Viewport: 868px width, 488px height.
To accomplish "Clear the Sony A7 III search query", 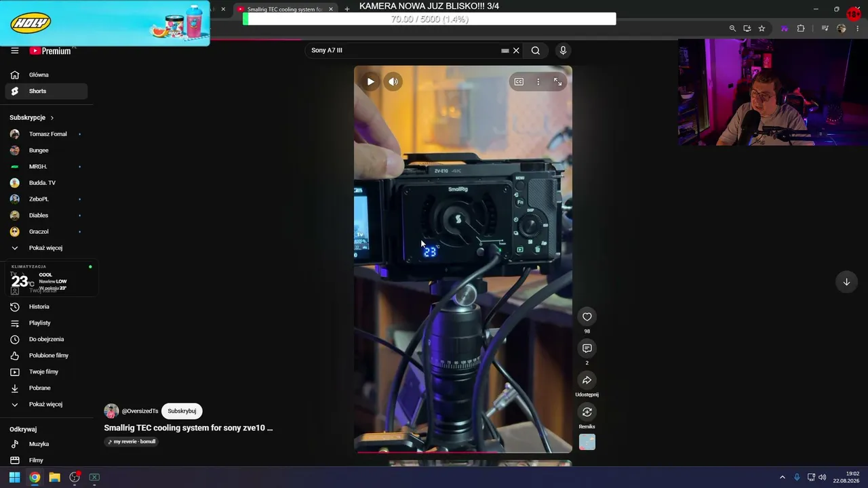I will [x=516, y=51].
